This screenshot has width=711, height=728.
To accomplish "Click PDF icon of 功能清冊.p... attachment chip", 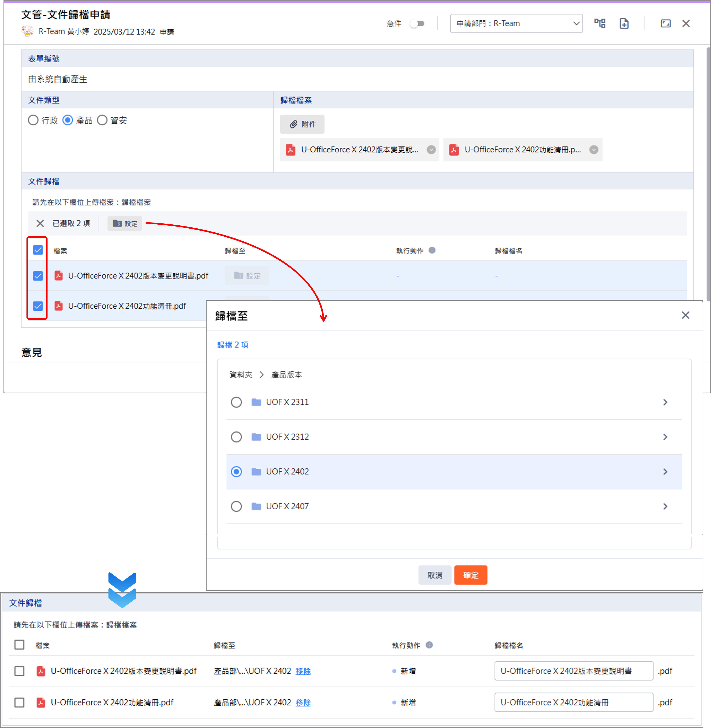I will [454, 150].
